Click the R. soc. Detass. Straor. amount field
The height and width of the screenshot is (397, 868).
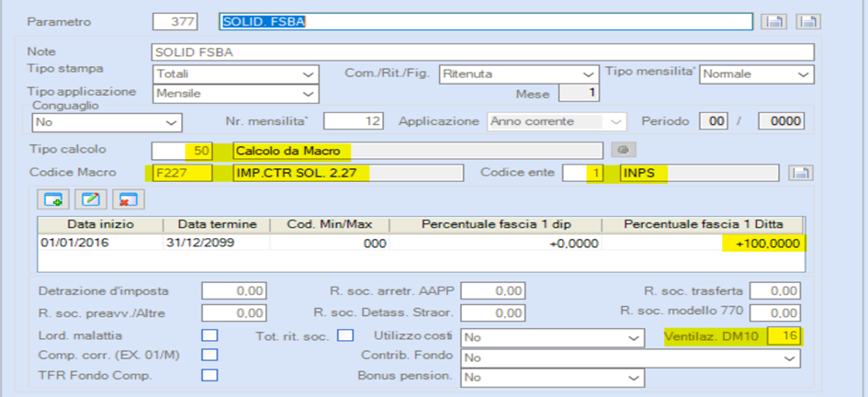(492, 312)
